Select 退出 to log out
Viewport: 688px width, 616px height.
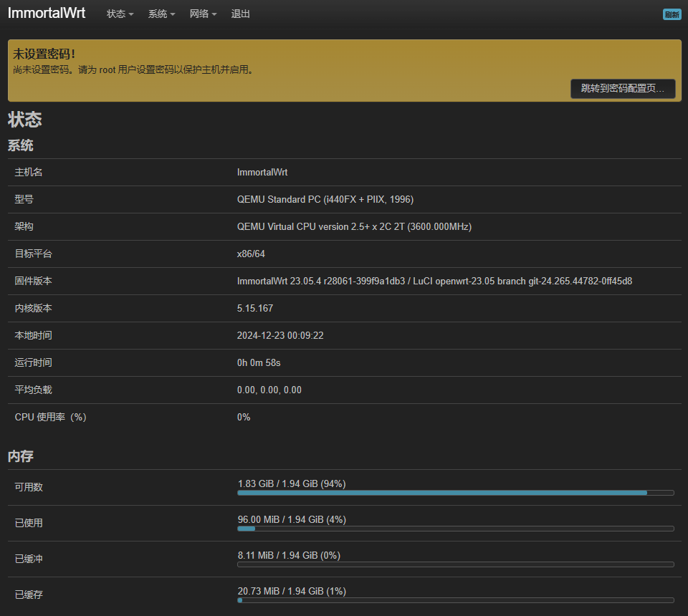click(x=241, y=14)
